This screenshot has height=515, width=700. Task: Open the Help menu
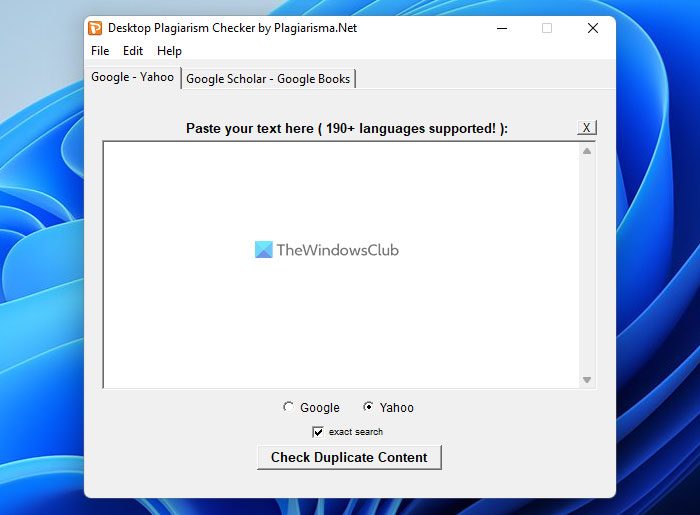pos(169,51)
